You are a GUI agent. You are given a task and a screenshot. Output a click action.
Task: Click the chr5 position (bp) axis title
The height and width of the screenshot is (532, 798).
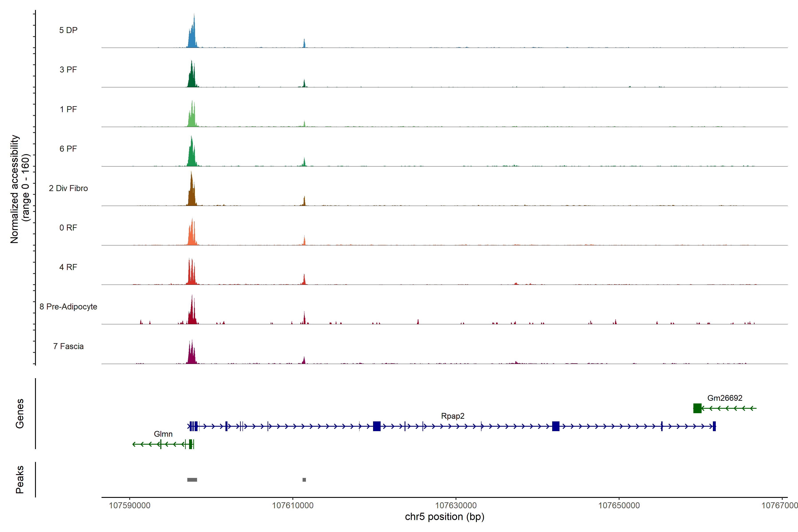click(x=444, y=517)
